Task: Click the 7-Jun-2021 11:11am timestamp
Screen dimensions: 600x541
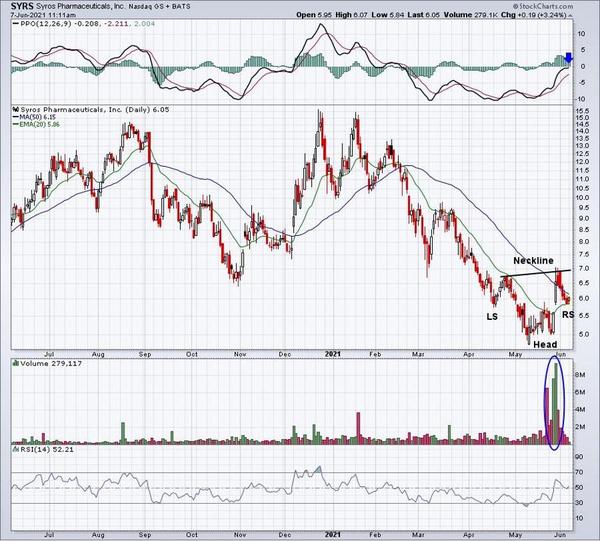Action: point(42,17)
